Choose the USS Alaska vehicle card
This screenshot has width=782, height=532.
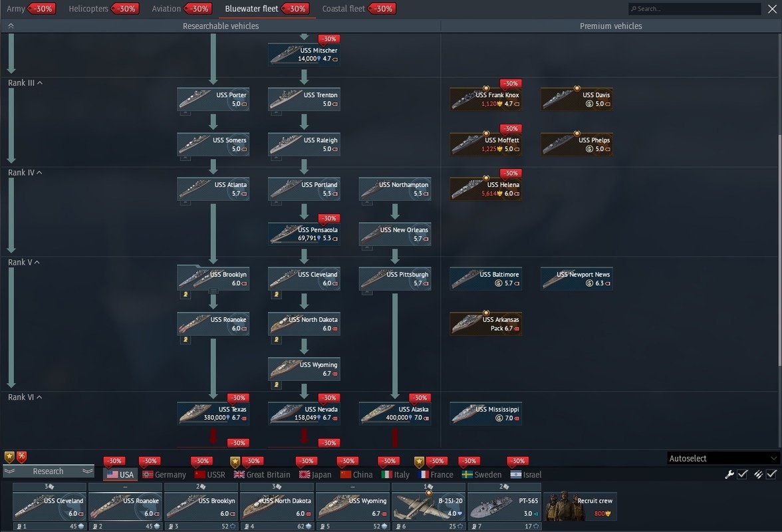pos(394,414)
